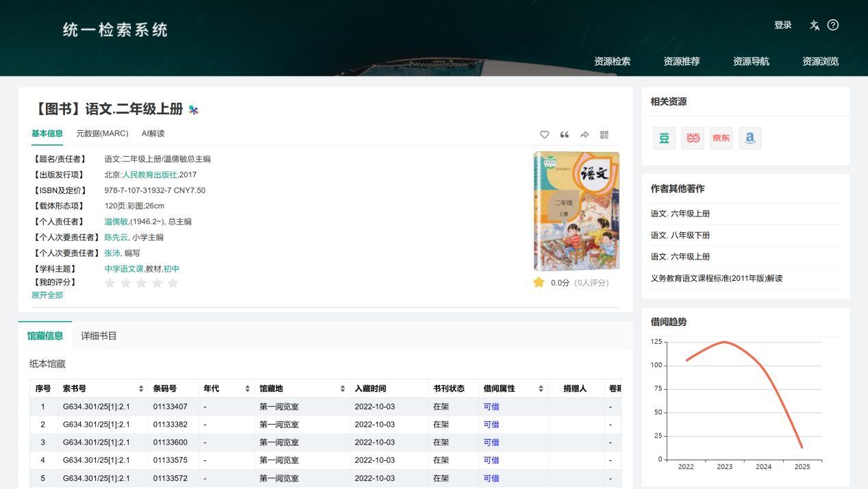This screenshot has height=489, width=868.
Task: Switch to the 元数据(MARC) tab
Action: [101, 134]
